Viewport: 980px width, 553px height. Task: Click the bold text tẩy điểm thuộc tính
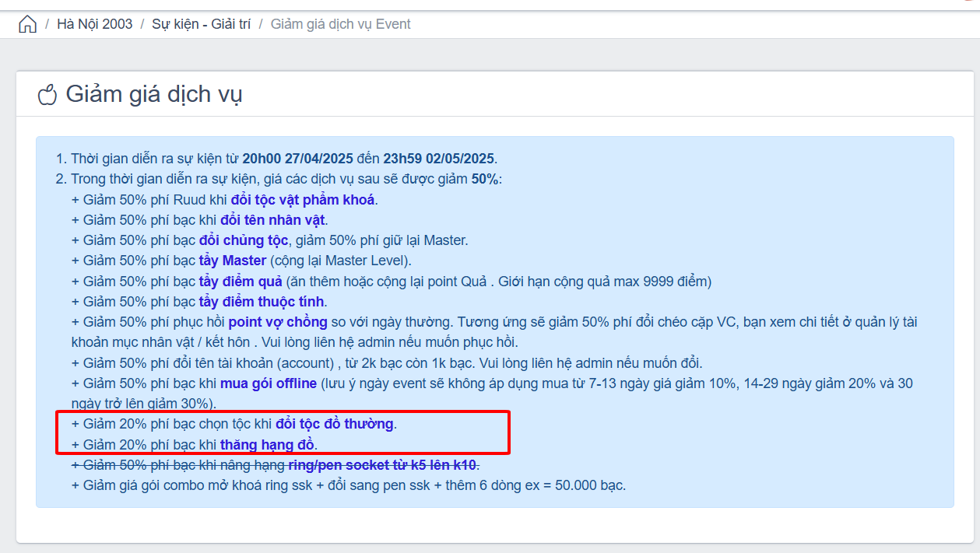[262, 302]
